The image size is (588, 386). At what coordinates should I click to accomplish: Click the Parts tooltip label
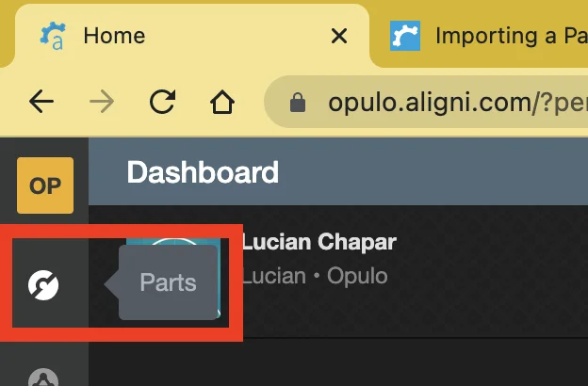[x=168, y=282]
